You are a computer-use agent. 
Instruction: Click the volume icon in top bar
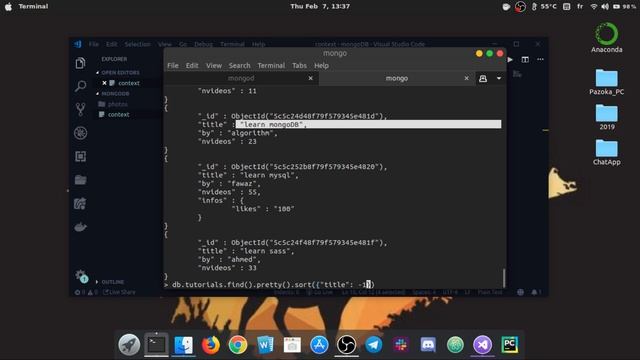(x=605, y=7)
